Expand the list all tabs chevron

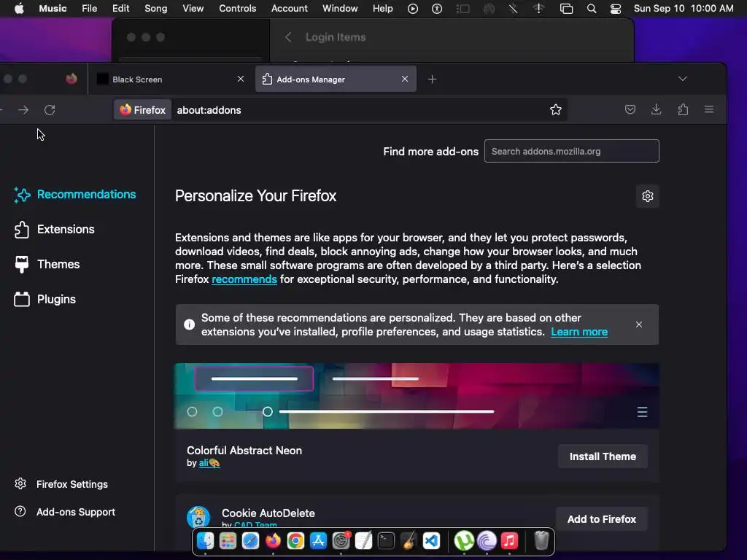click(x=683, y=79)
